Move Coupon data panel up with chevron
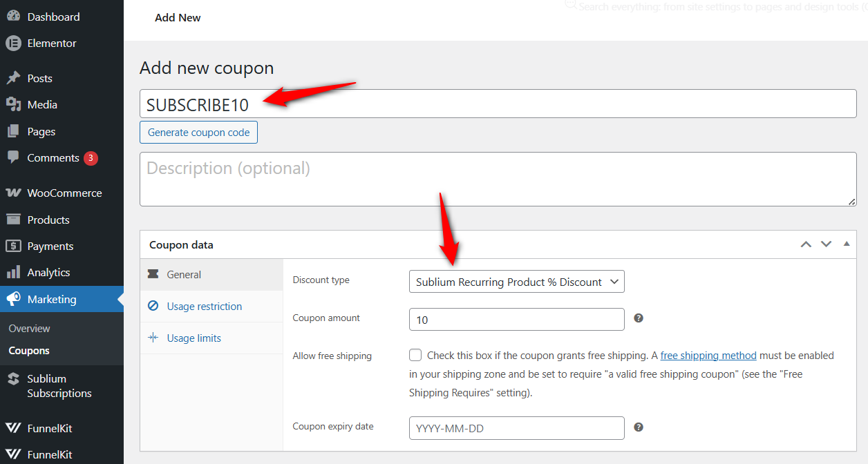This screenshot has width=868, height=464. coord(806,244)
